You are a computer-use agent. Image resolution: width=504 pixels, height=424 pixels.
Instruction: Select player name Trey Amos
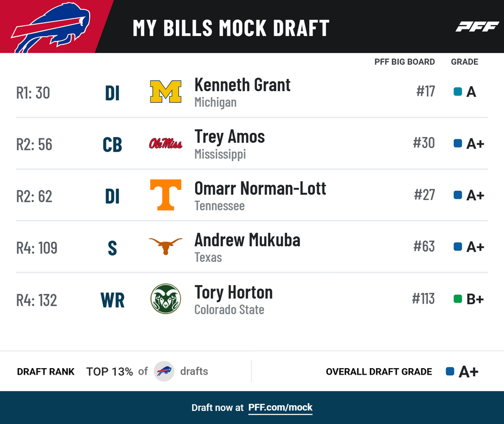[229, 137]
